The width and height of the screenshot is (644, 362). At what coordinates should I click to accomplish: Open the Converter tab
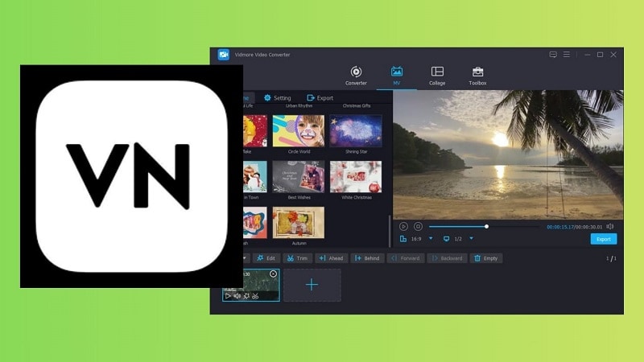pos(356,76)
